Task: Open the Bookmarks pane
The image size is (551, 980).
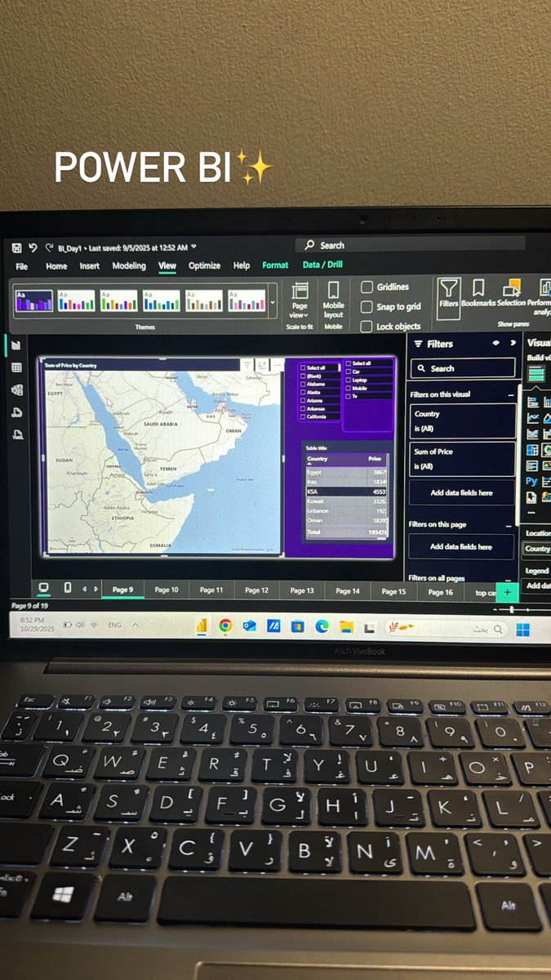Action: tap(478, 293)
